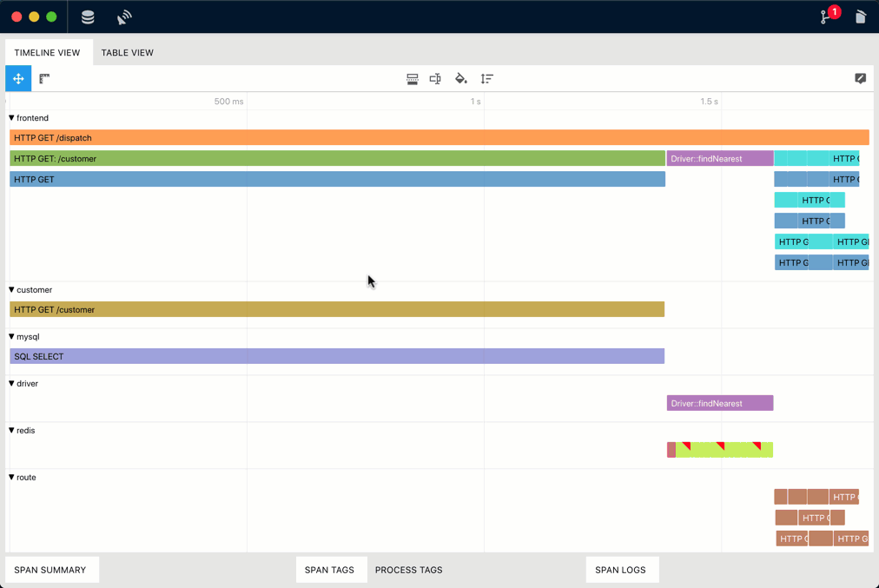Open the live streaming satellite dish icon
The height and width of the screenshot is (588, 879).
pyautogui.click(x=124, y=17)
